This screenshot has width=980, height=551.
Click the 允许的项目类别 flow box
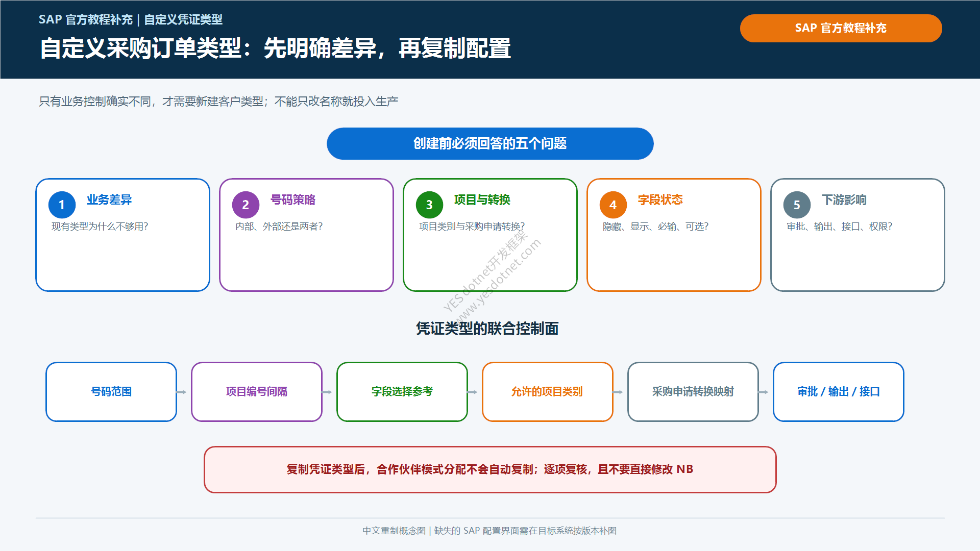(x=548, y=392)
